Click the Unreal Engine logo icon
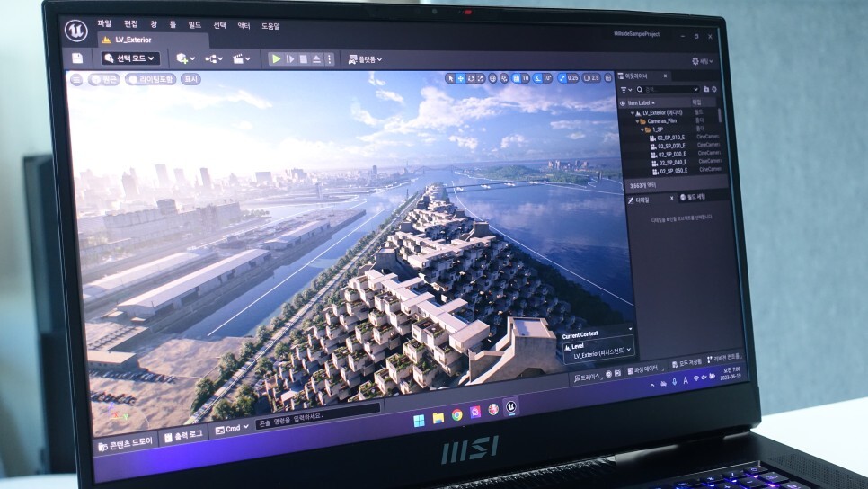 pos(75,31)
